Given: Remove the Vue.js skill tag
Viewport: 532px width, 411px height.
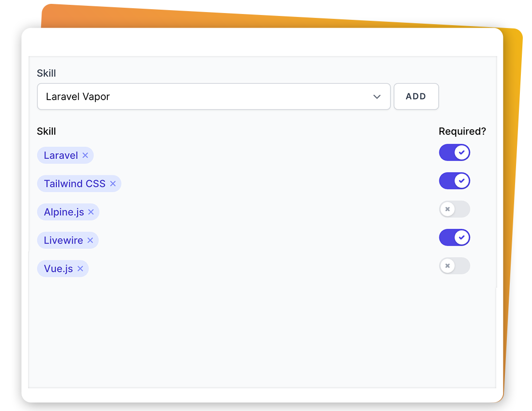Looking at the screenshot, I should point(80,269).
